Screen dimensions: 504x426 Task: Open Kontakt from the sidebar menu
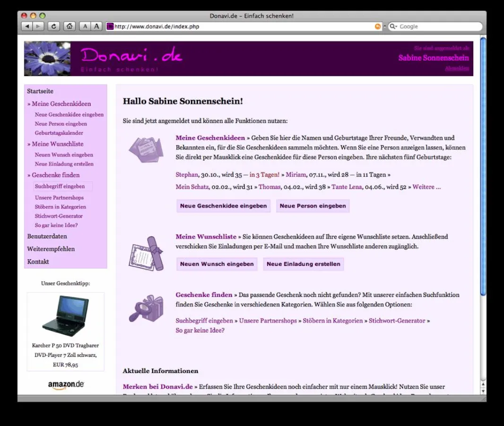coord(37,261)
